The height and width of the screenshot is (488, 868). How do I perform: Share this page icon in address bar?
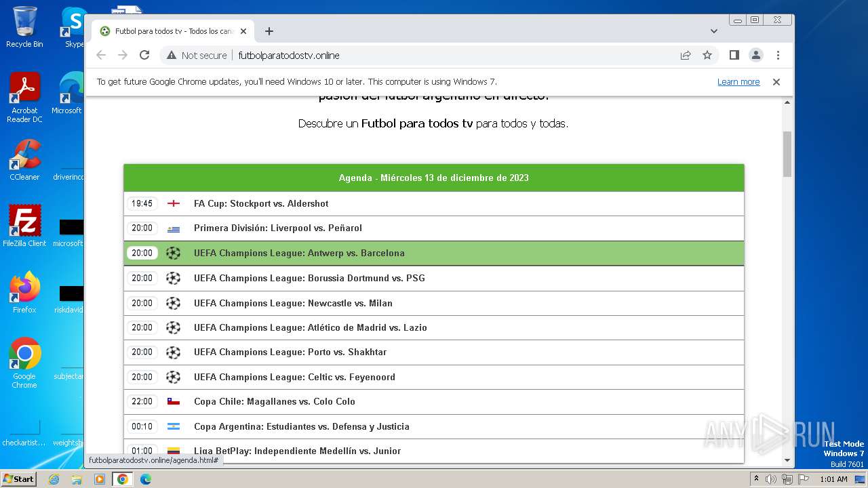tap(686, 55)
